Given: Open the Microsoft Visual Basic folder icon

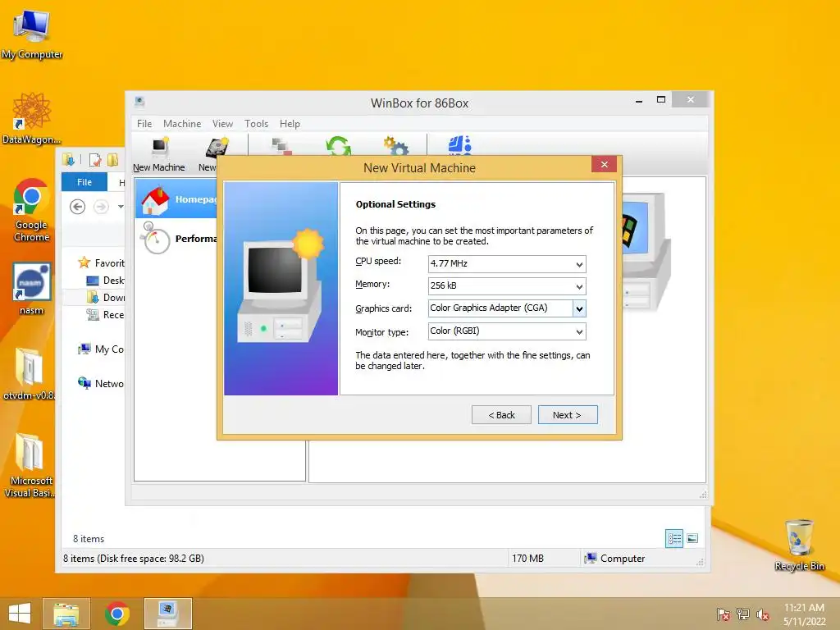Looking at the screenshot, I should click(29, 465).
